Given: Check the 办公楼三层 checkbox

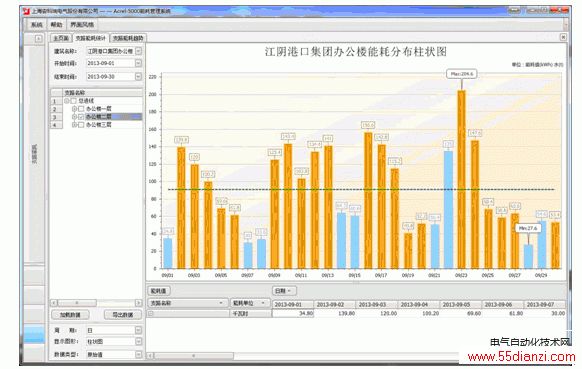Looking at the screenshot, I should point(81,125).
